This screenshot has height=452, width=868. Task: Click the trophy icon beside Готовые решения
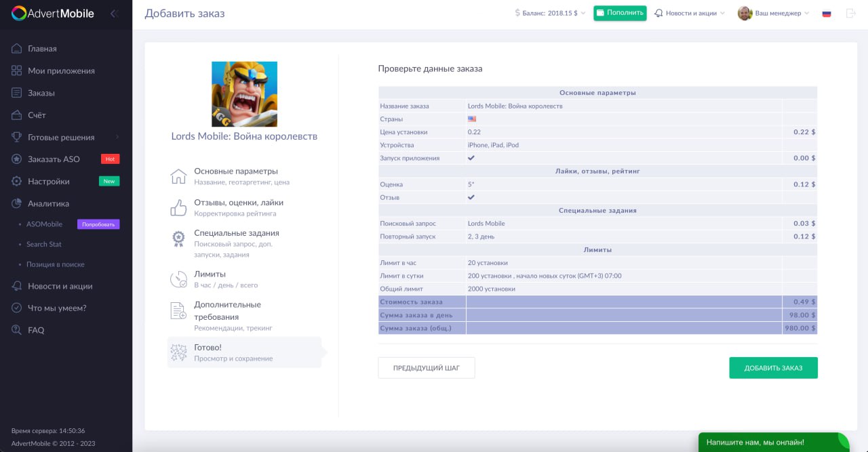click(17, 137)
